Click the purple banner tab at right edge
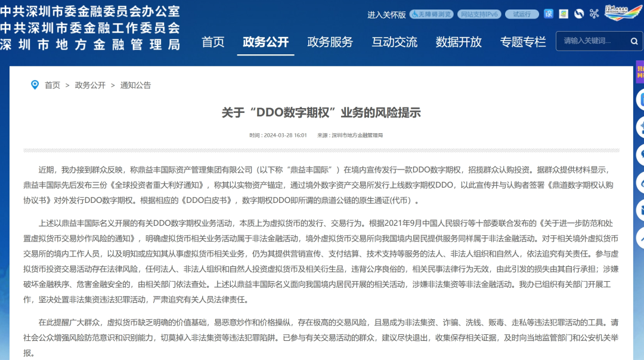 (x=640, y=72)
